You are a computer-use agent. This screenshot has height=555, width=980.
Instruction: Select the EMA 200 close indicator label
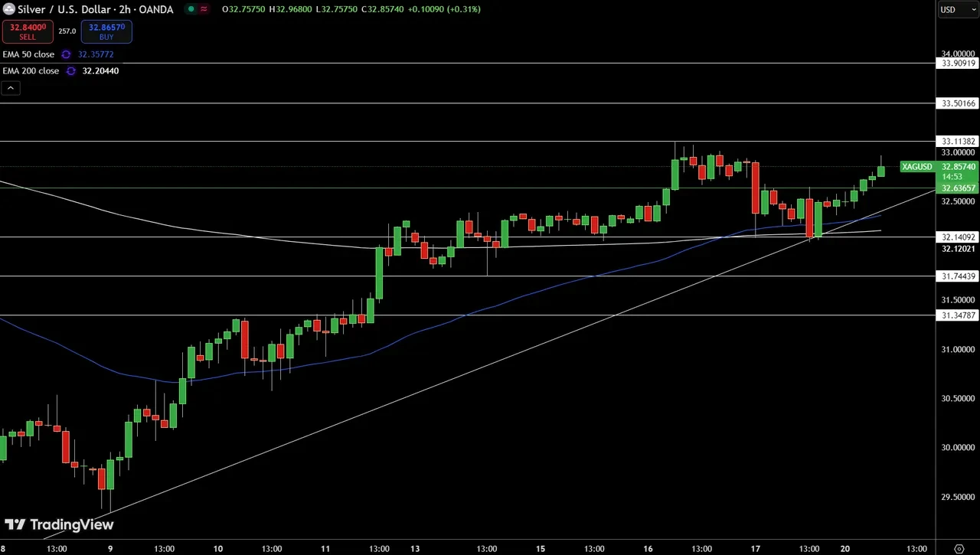[31, 70]
